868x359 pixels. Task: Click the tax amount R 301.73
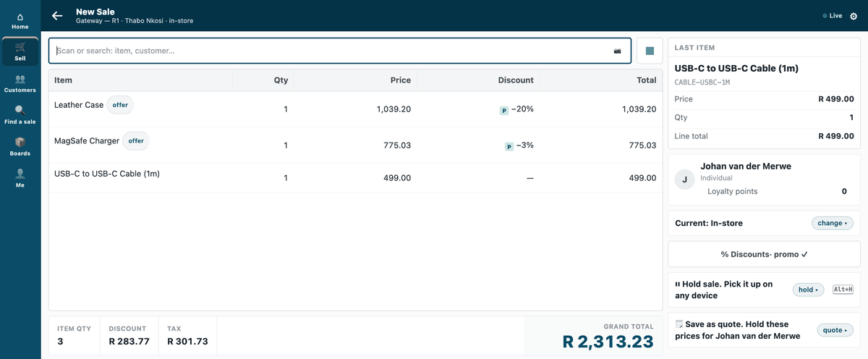click(187, 341)
